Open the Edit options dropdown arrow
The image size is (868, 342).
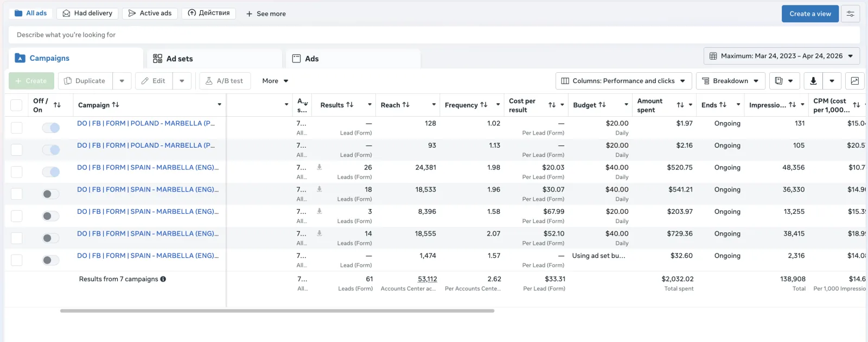(182, 81)
